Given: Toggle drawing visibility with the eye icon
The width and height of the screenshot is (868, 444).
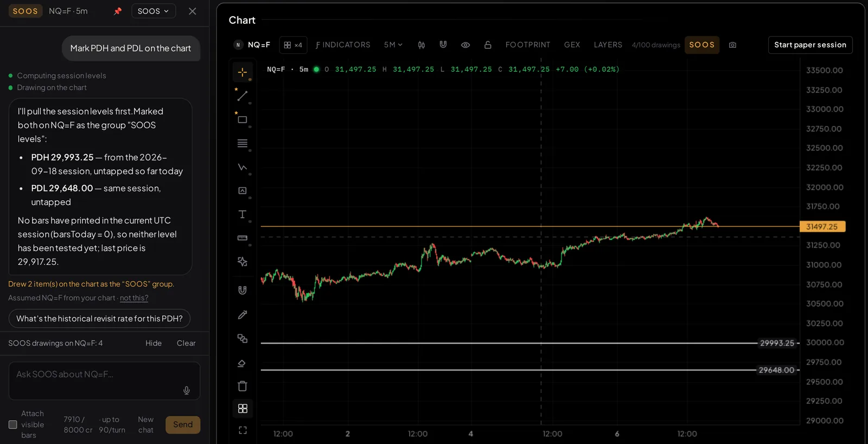Looking at the screenshot, I should (465, 45).
